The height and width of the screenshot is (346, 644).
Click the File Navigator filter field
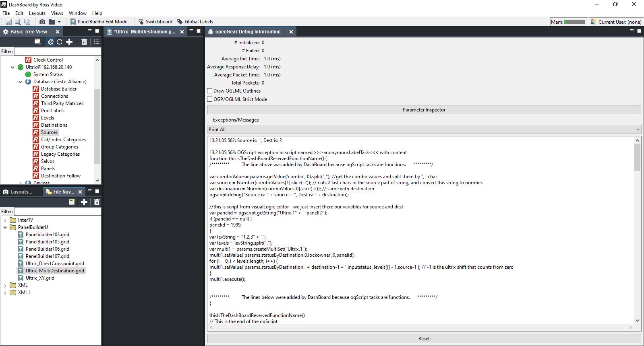pos(58,212)
